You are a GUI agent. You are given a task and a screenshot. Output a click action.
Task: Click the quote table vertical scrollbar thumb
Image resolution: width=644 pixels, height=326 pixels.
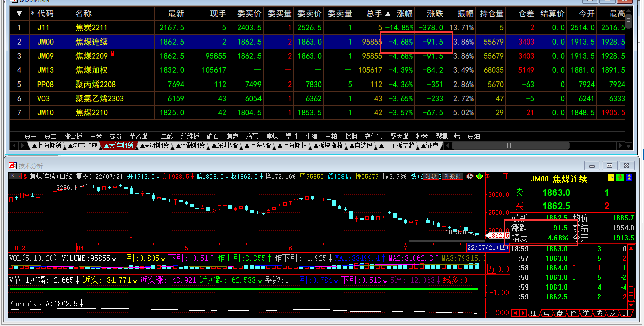point(628,21)
